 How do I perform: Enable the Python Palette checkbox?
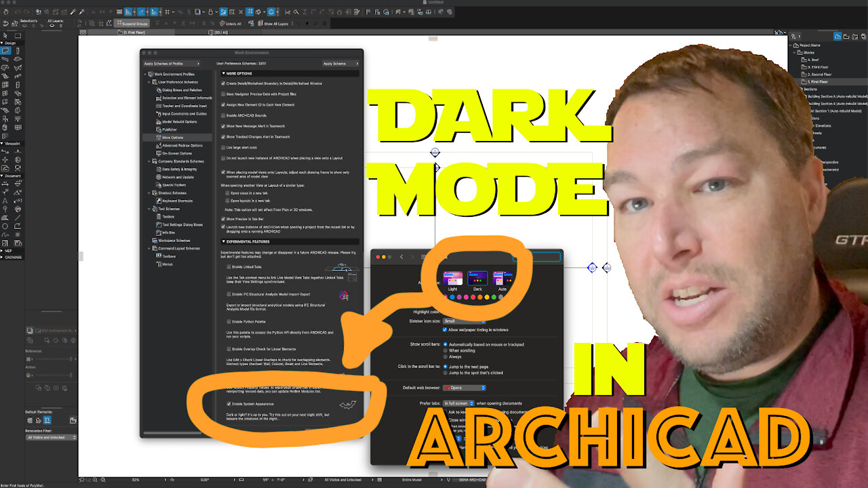tap(228, 321)
